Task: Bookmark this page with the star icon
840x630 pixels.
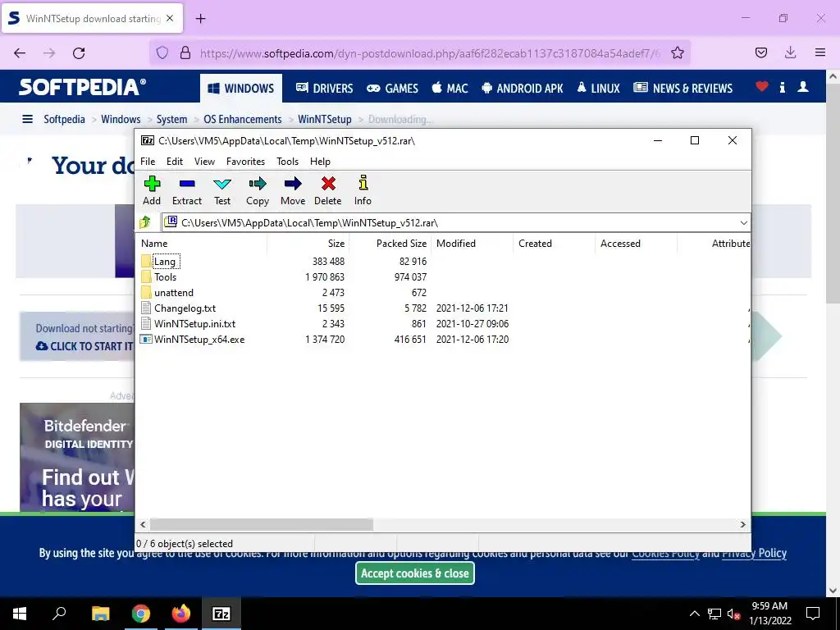Action: pyautogui.click(x=677, y=53)
